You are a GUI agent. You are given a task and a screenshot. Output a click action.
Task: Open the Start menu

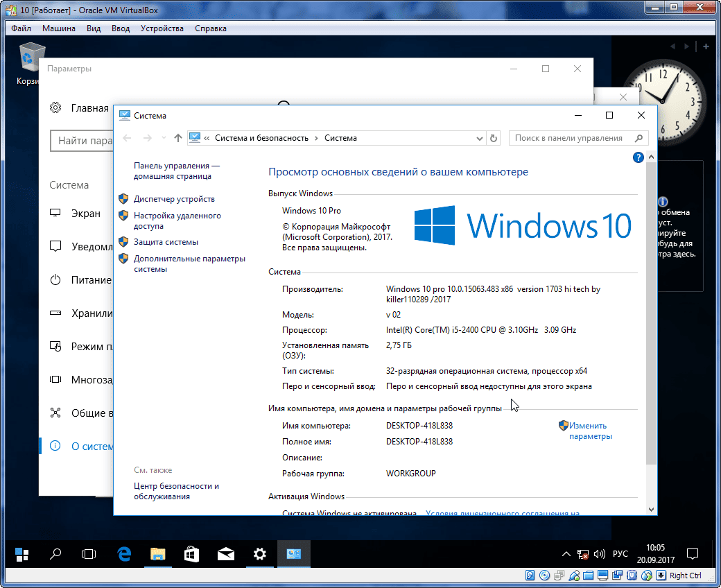click(x=21, y=555)
